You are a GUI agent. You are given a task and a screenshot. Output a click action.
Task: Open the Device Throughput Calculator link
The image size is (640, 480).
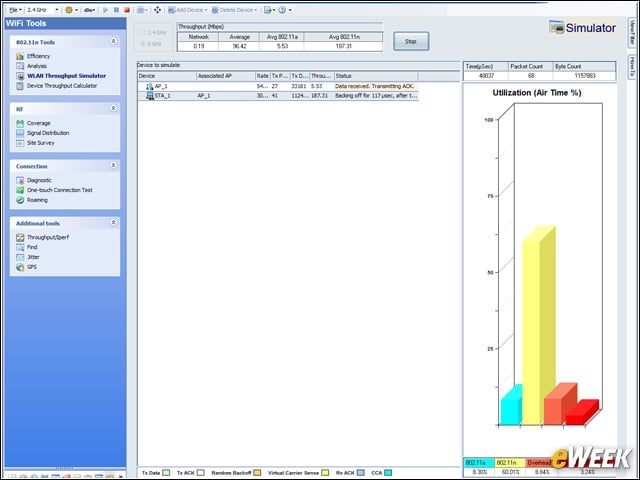(x=62, y=86)
